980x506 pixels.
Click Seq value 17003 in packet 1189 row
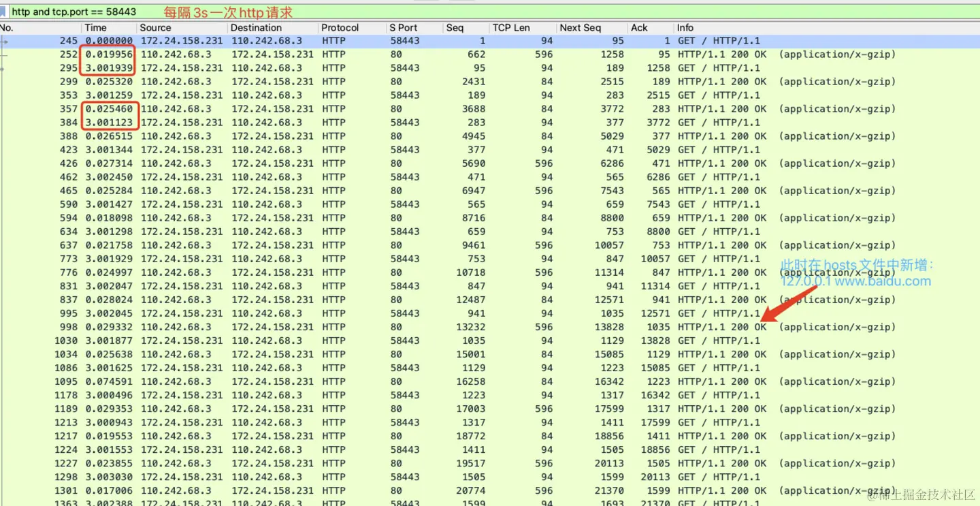(x=471, y=409)
